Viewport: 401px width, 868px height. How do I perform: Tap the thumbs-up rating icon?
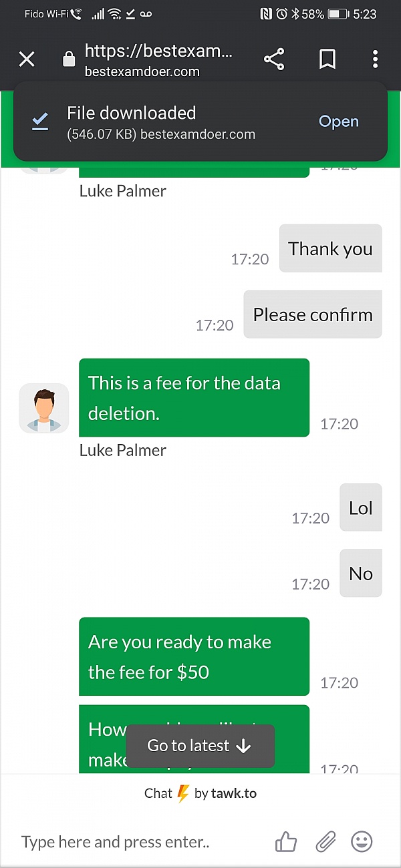[x=286, y=841]
